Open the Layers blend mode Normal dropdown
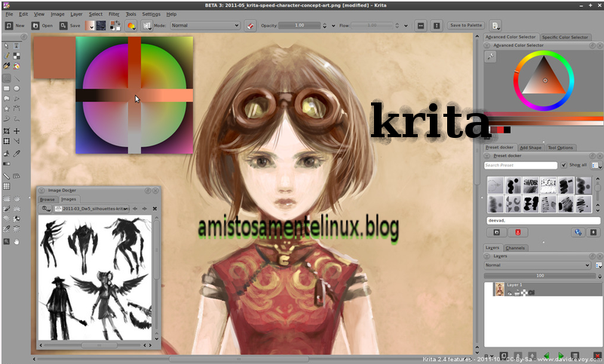Image resolution: width=604 pixels, height=364 pixels. [x=538, y=265]
